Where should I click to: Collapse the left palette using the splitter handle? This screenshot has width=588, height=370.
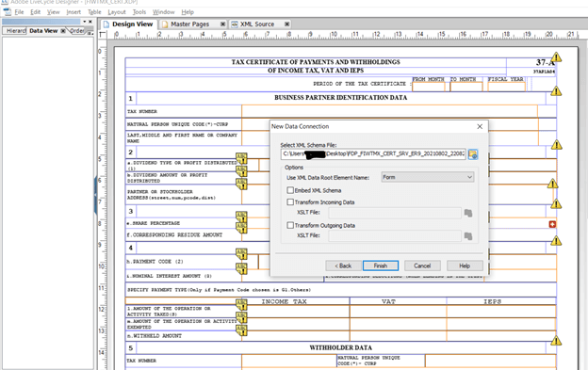pos(95,195)
